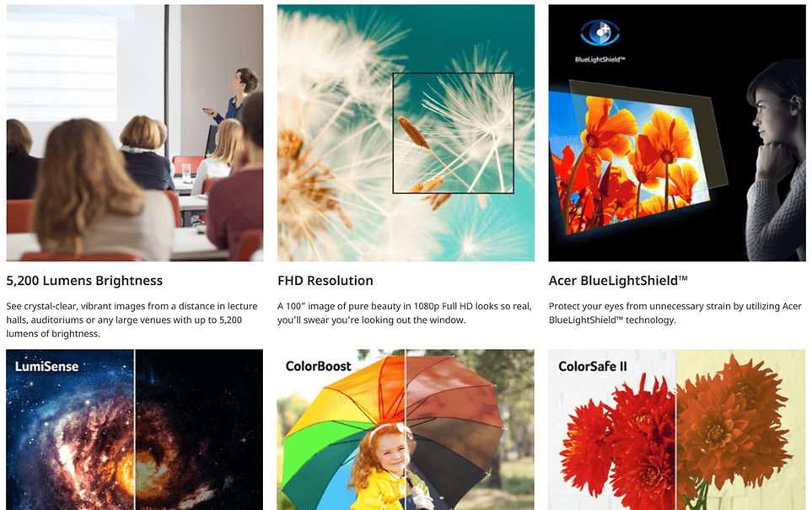Open the LumiSense galaxy comparison image
Image resolution: width=812 pixels, height=510 pixels.
tap(135, 430)
